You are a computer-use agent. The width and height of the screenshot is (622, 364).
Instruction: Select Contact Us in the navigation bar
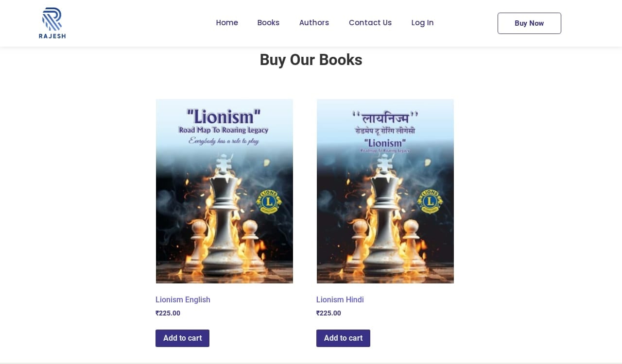(x=370, y=23)
